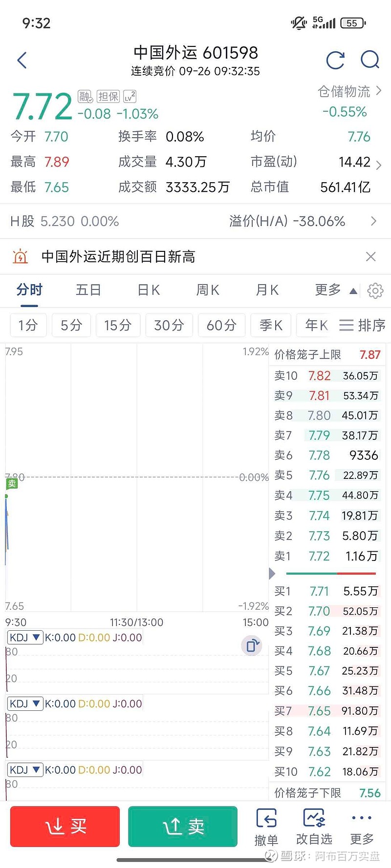Expand the 更多 chart period menu

[x=335, y=290]
